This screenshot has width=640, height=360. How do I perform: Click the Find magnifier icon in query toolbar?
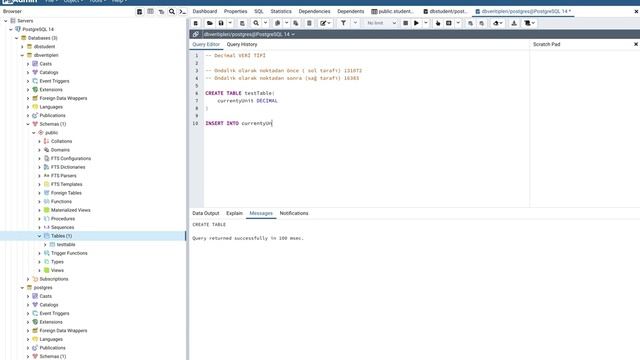point(256,23)
